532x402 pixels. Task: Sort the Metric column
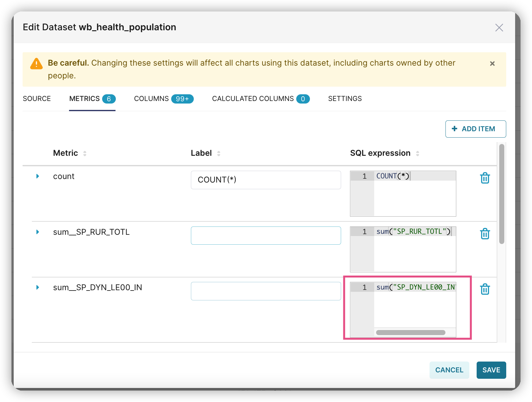(85, 153)
